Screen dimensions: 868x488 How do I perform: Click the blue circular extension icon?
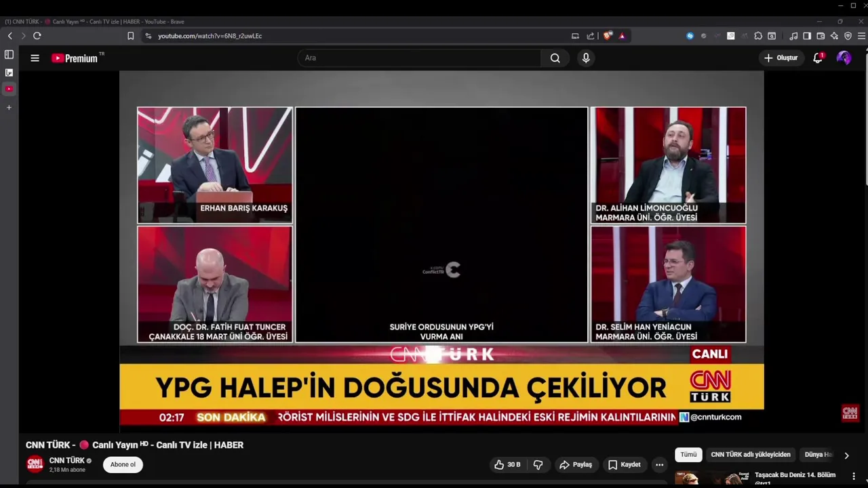pyautogui.click(x=690, y=36)
